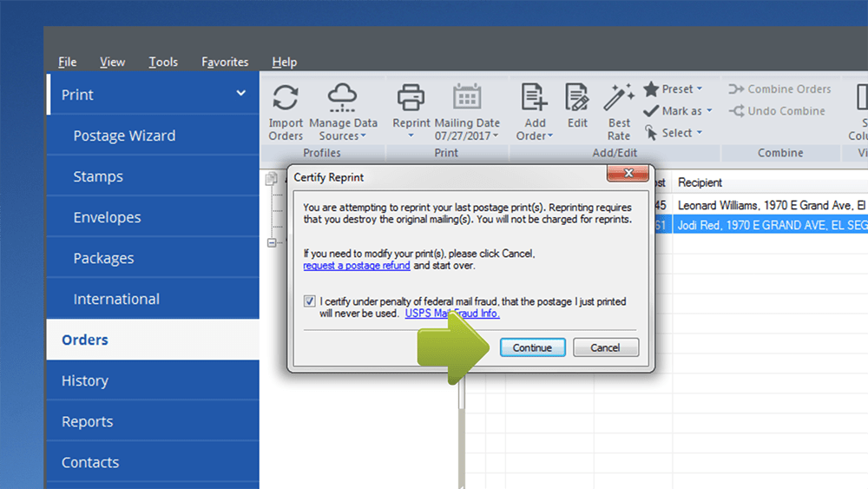Viewport: 868px width, 489px height.
Task: Open the Mark as dropdown arrow
Action: [x=709, y=111]
